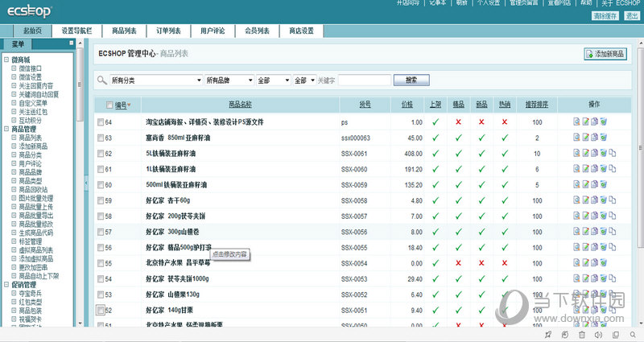Tick the checkbox for product 64
Image resolution: width=644 pixels, height=342 pixels.
(x=101, y=122)
